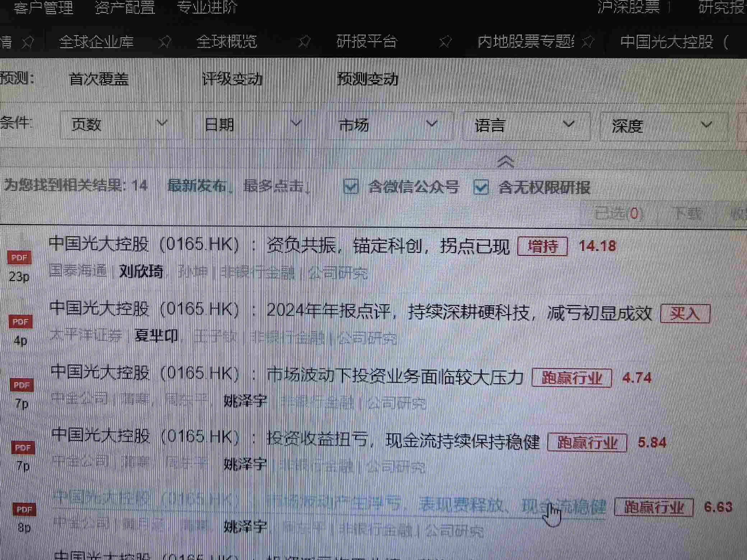Open PDF icon of 7p 市场波动下投资业务 report
The height and width of the screenshot is (560, 747).
pos(22,385)
